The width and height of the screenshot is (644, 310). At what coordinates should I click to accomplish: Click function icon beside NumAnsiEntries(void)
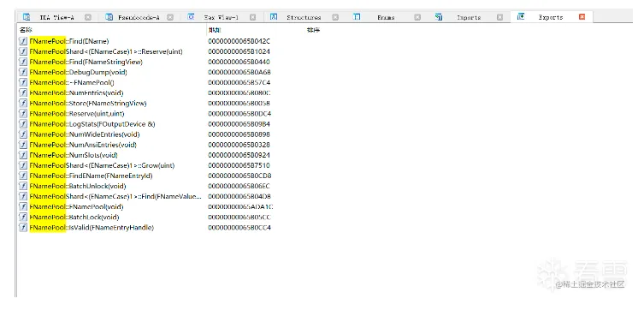pos(23,145)
